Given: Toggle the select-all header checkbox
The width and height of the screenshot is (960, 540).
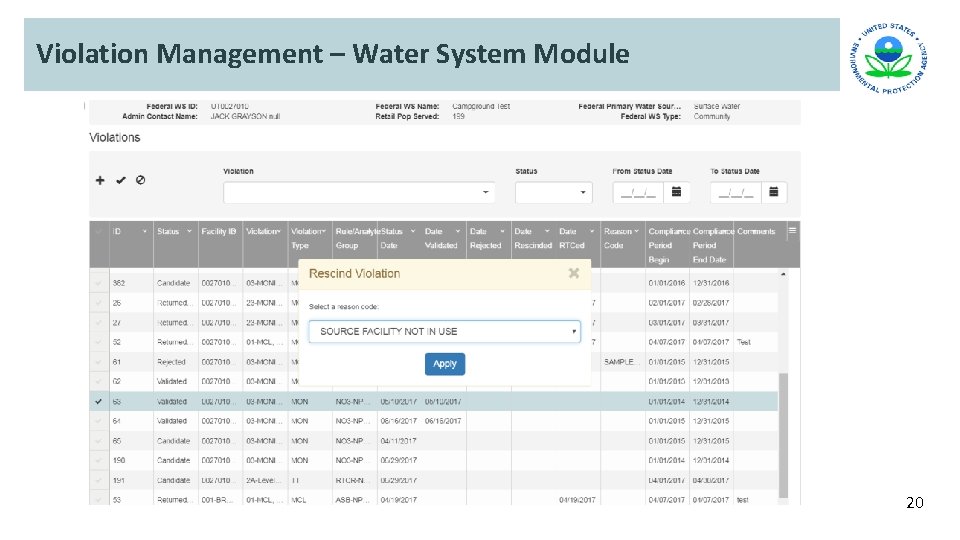Looking at the screenshot, I should pyautogui.click(x=99, y=231).
